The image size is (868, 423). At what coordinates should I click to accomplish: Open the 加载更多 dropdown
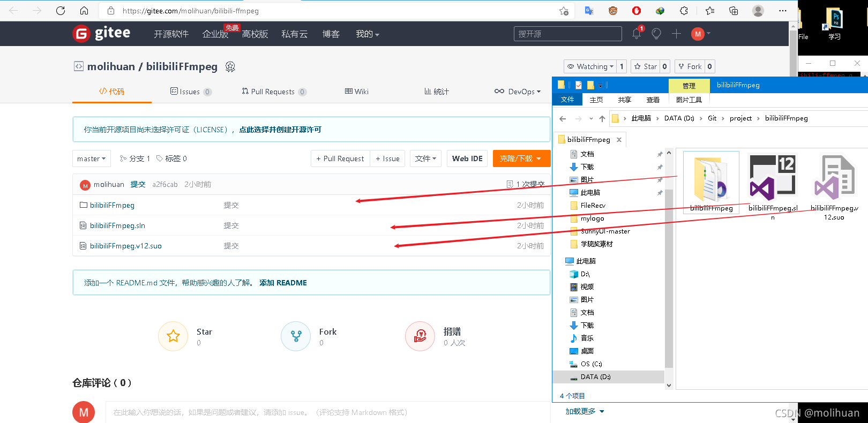[585, 411]
